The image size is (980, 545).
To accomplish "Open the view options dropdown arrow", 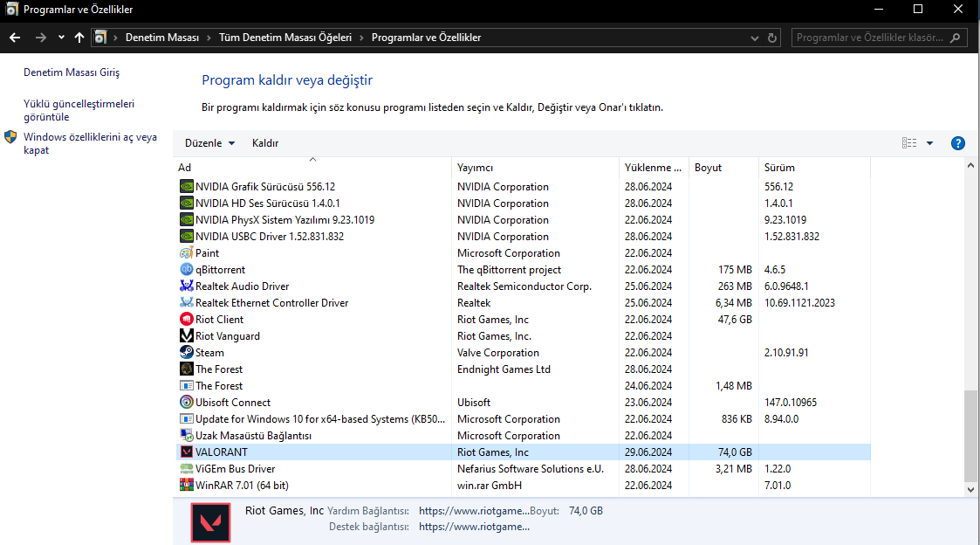I will click(x=929, y=143).
